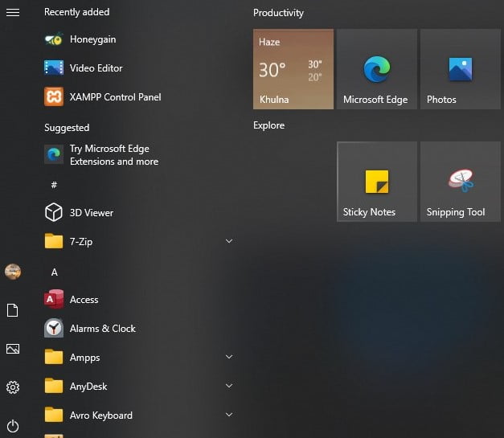Click the AnyDesk folder icon
Screen dimensions: 504x438
[54, 386]
